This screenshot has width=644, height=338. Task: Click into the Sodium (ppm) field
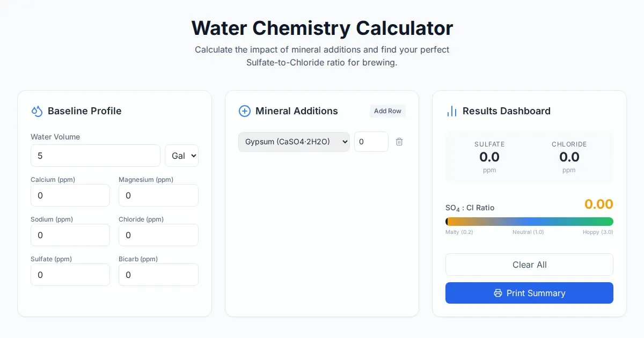[70, 235]
